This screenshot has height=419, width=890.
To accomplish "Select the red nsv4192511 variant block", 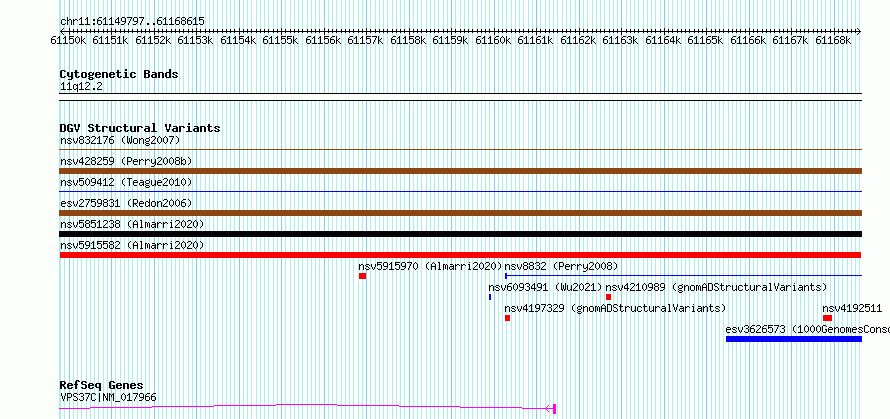I will 828,318.
